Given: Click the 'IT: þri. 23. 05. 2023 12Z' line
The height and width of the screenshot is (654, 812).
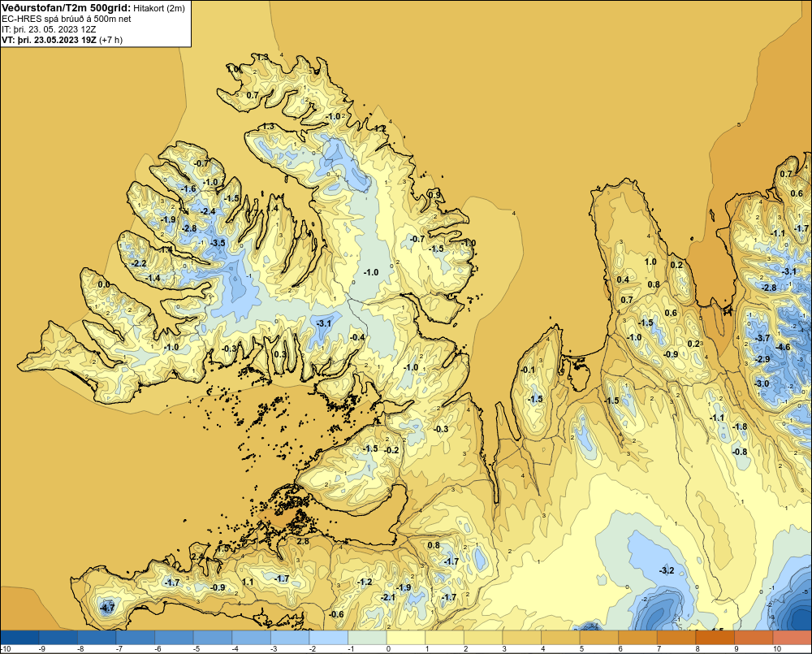Looking at the screenshot, I should pyautogui.click(x=49, y=29).
